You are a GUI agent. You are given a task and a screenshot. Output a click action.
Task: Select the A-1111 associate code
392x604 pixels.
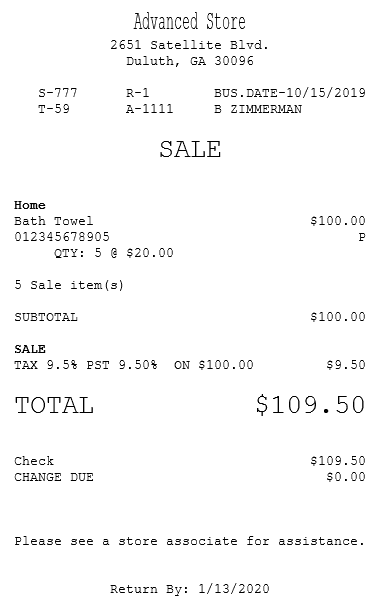149,109
